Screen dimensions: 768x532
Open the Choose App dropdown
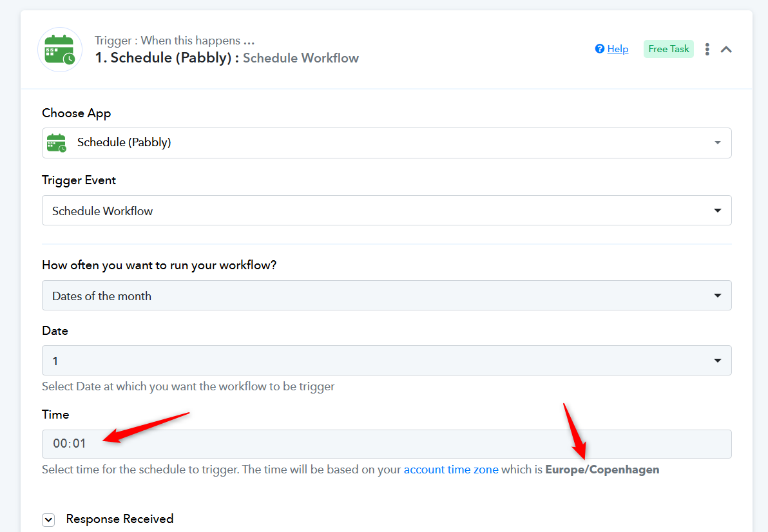(387, 143)
